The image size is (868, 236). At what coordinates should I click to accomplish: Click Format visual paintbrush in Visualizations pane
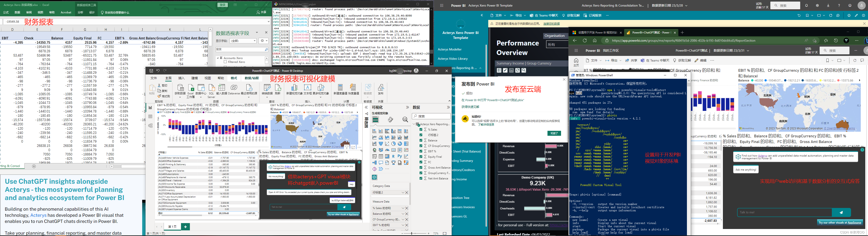click(391, 120)
